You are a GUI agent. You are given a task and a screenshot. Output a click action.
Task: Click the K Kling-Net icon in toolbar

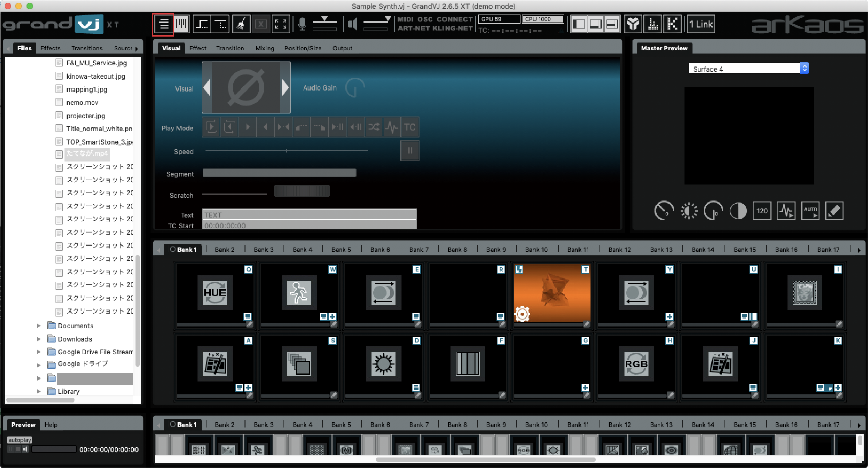pos(673,24)
